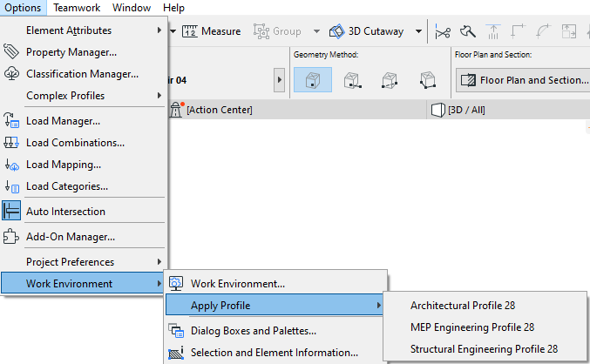The height and width of the screenshot is (364, 590).
Task: Click the Intersect corner tool icon
Action: point(519,31)
